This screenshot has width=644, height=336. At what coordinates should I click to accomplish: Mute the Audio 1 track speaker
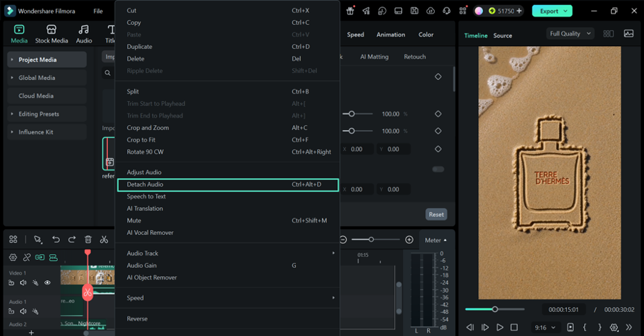tap(23, 311)
